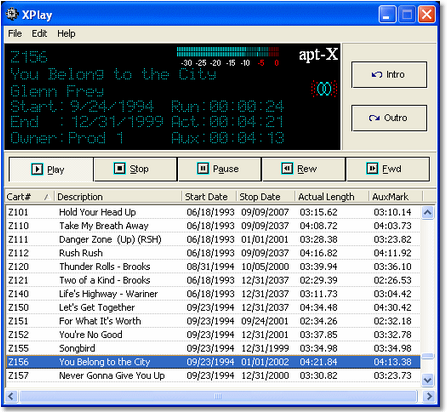Viewport: 447px width, 414px height.
Task: Select Life's Highway - Wariner row
Action: (213, 294)
